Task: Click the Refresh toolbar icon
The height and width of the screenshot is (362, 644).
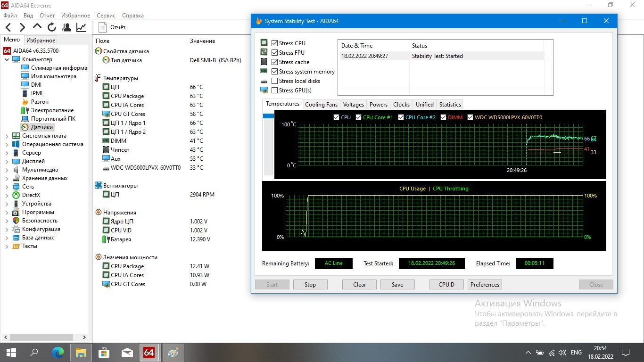Action: 52,27
